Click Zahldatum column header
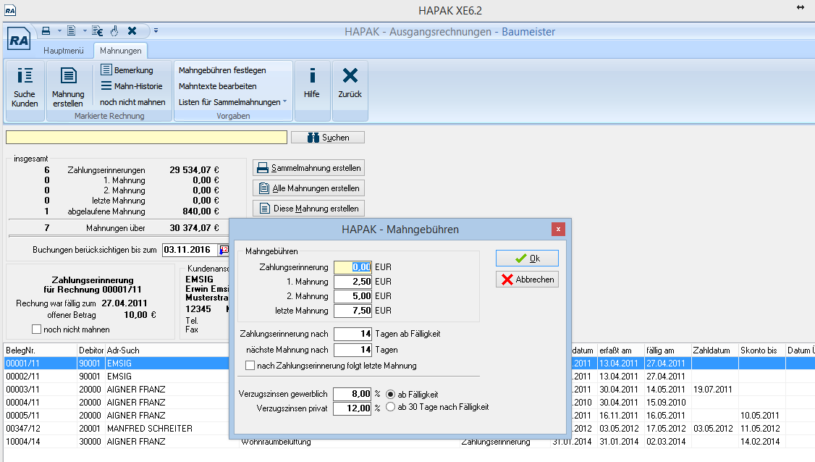The image size is (815, 462). [x=715, y=350]
